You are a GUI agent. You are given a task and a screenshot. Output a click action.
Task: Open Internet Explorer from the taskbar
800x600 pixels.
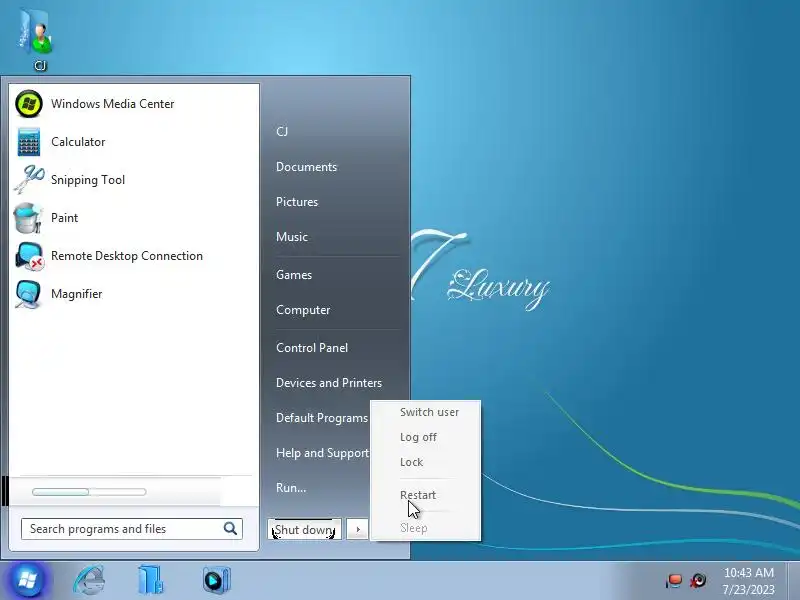[x=90, y=580]
